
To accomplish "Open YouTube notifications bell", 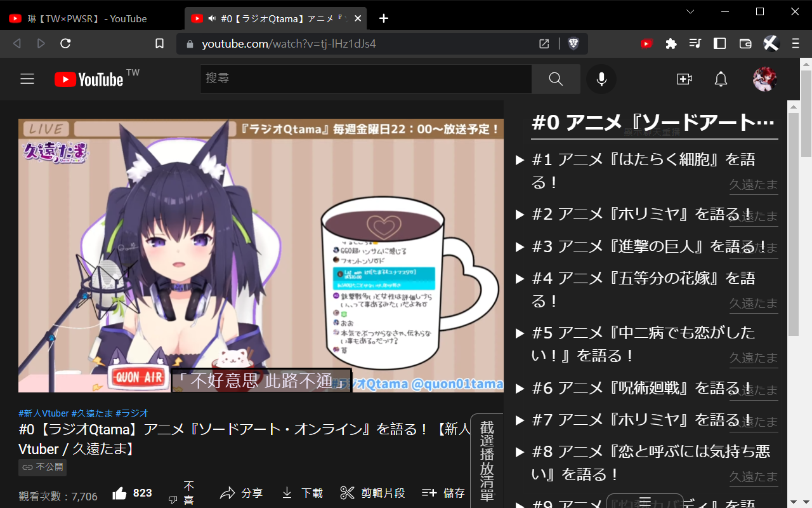I will tap(721, 79).
